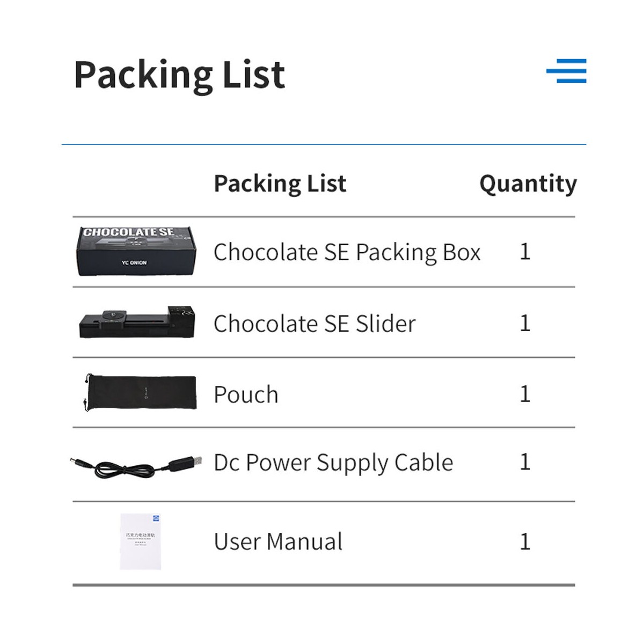Click the quantity value for User Manual
This screenshot has height=644, width=644.
[x=525, y=541]
